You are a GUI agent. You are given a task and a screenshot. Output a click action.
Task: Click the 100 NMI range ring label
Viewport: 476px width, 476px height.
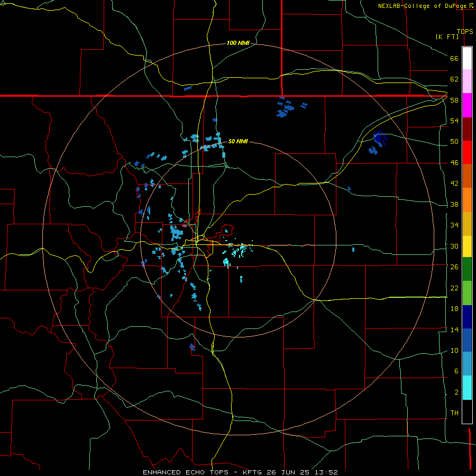click(x=238, y=43)
